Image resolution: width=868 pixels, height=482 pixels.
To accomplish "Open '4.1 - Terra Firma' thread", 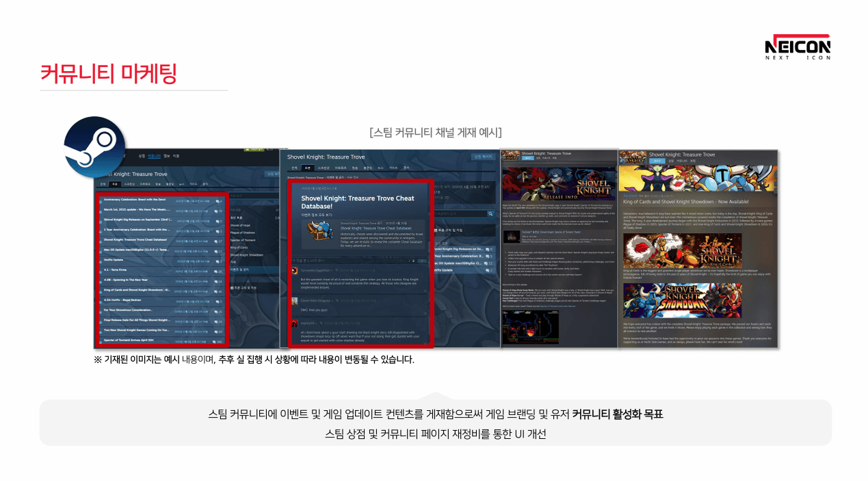I will click(162, 270).
